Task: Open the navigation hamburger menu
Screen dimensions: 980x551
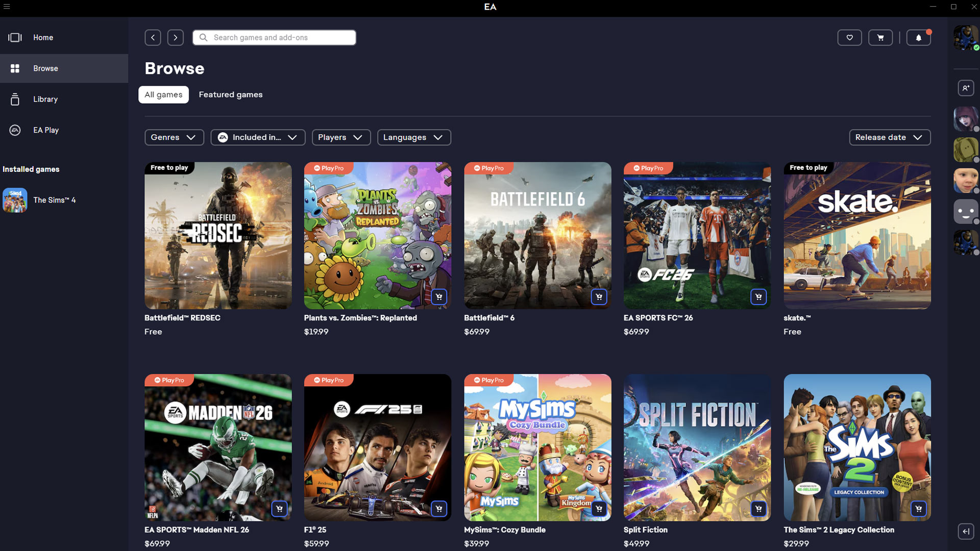Action: [x=7, y=7]
